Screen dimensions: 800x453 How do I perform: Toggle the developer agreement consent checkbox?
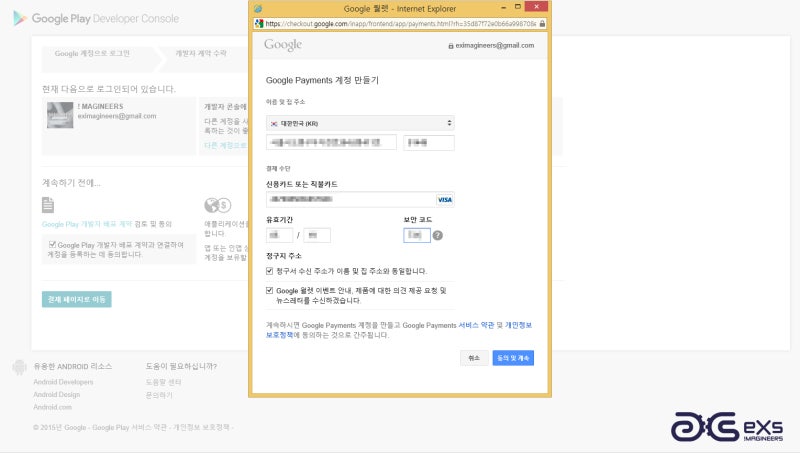pos(52,244)
